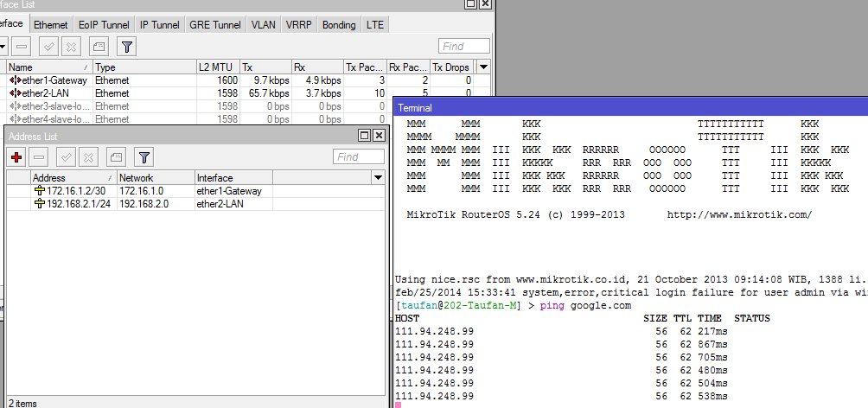The image size is (868, 408).
Task: Click network value 172.16.1.0
Action: [141, 191]
